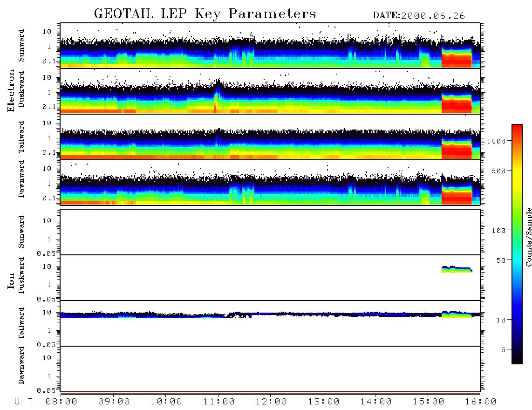Image resolution: width=532 pixels, height=410 pixels.
Task: Click the 11:00 spike in Electron Duskward panel
Action: pos(217,96)
